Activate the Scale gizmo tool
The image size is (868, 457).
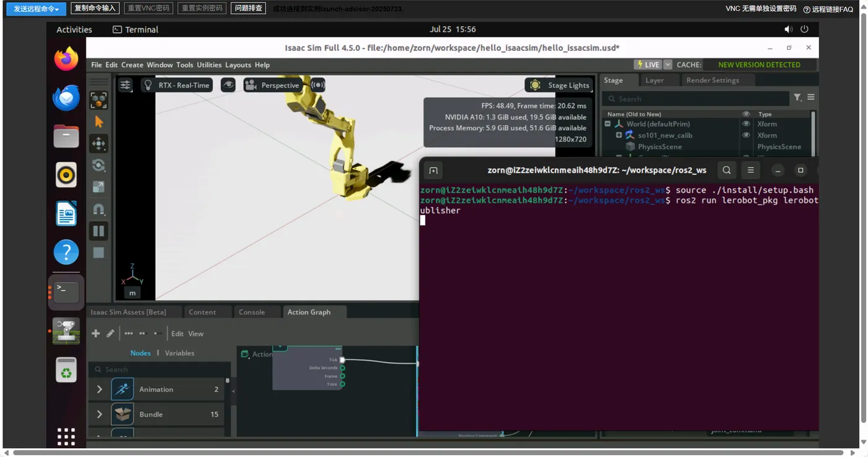99,187
